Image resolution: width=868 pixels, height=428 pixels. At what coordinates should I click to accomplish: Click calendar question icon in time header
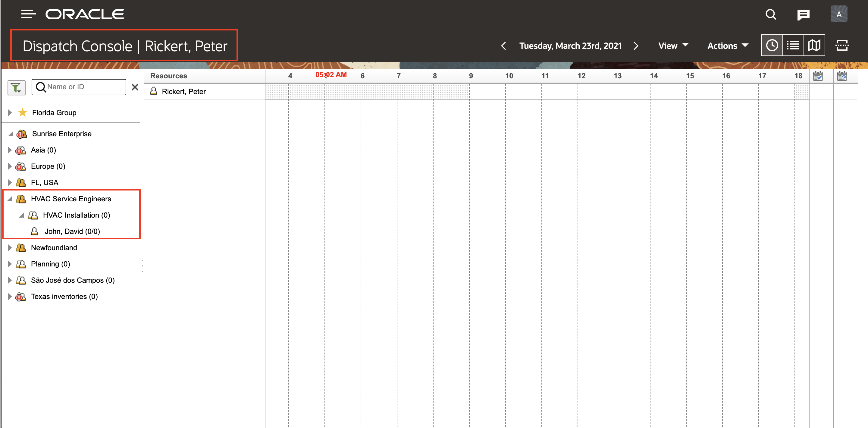(x=842, y=76)
